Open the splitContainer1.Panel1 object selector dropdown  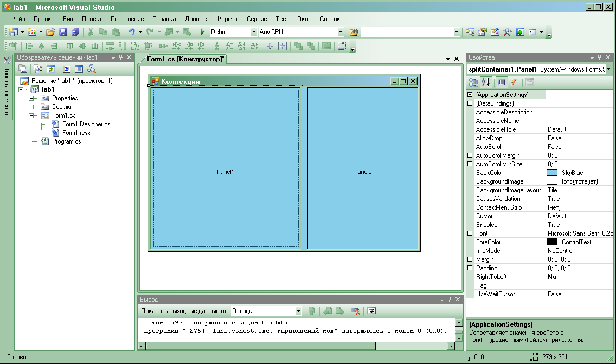pos(608,69)
